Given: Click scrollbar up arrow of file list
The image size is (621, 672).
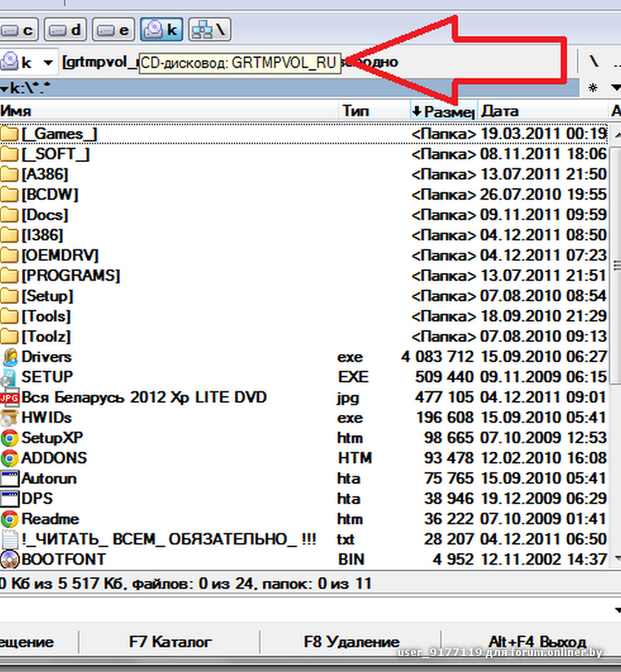Looking at the screenshot, I should (x=617, y=135).
